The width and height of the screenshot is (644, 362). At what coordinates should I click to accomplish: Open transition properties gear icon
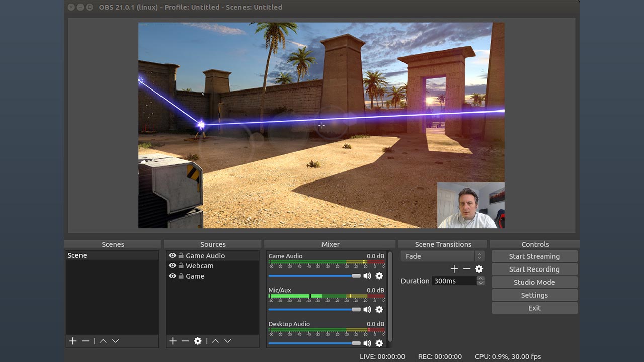(479, 269)
